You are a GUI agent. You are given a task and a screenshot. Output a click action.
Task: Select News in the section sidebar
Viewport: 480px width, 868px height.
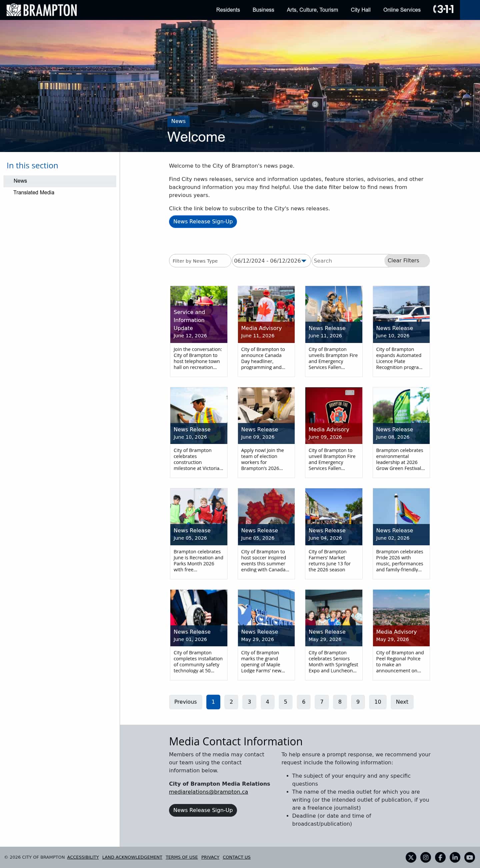point(60,181)
